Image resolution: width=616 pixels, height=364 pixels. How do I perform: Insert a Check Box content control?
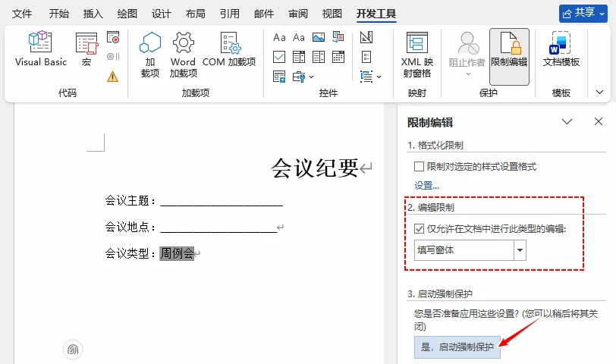(279, 57)
